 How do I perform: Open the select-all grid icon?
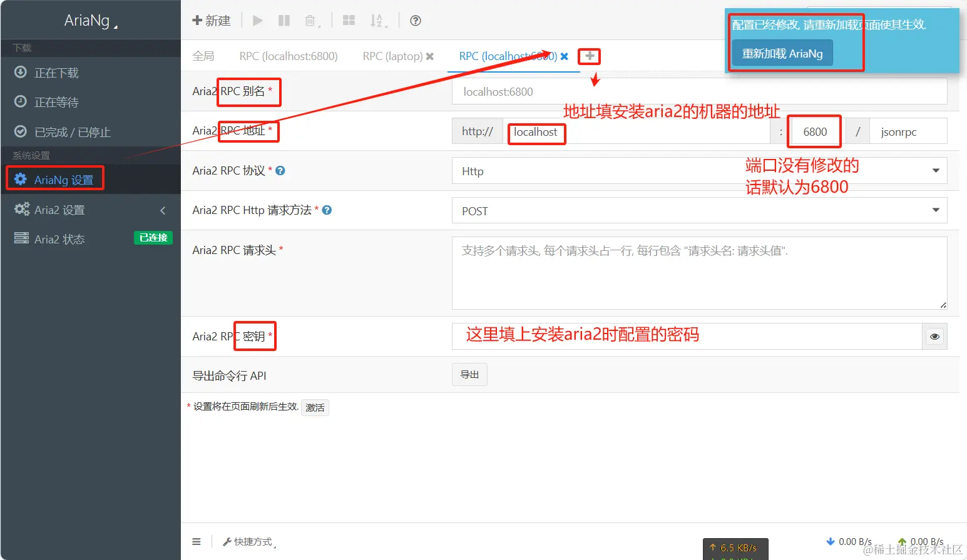tap(349, 21)
